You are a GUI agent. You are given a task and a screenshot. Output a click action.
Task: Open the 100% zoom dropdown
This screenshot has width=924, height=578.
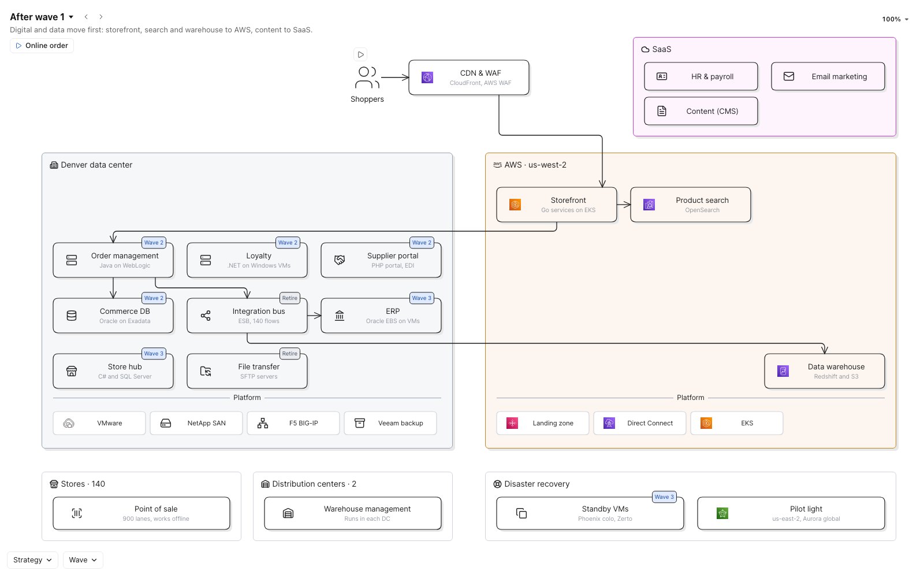(x=895, y=19)
